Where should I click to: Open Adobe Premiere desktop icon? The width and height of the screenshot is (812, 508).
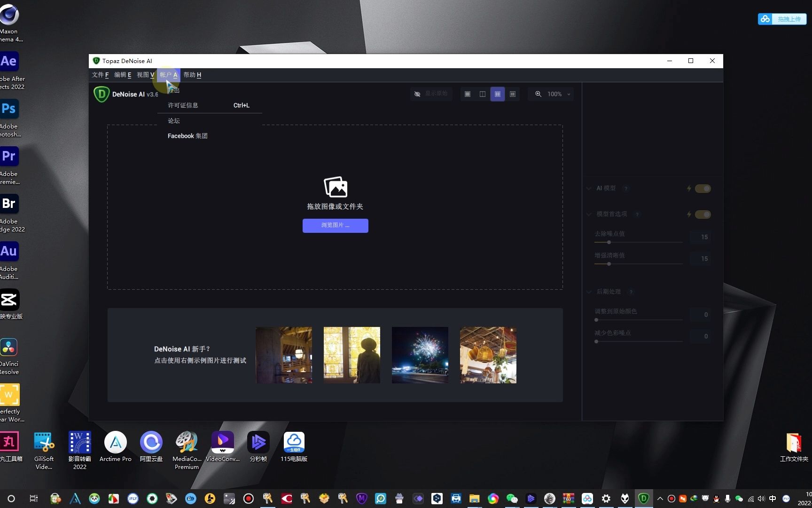(x=9, y=165)
